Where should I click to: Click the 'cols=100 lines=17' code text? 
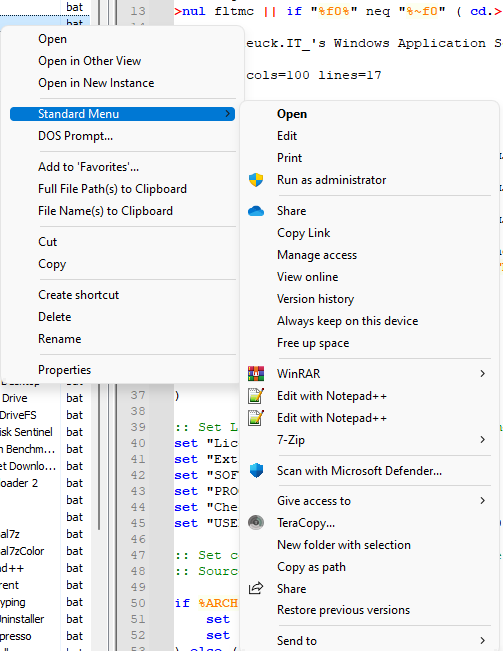coord(314,75)
